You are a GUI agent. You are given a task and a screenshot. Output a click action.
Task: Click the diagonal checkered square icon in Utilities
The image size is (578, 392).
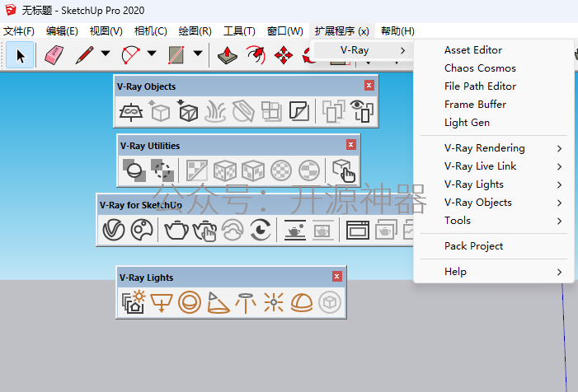click(196, 170)
